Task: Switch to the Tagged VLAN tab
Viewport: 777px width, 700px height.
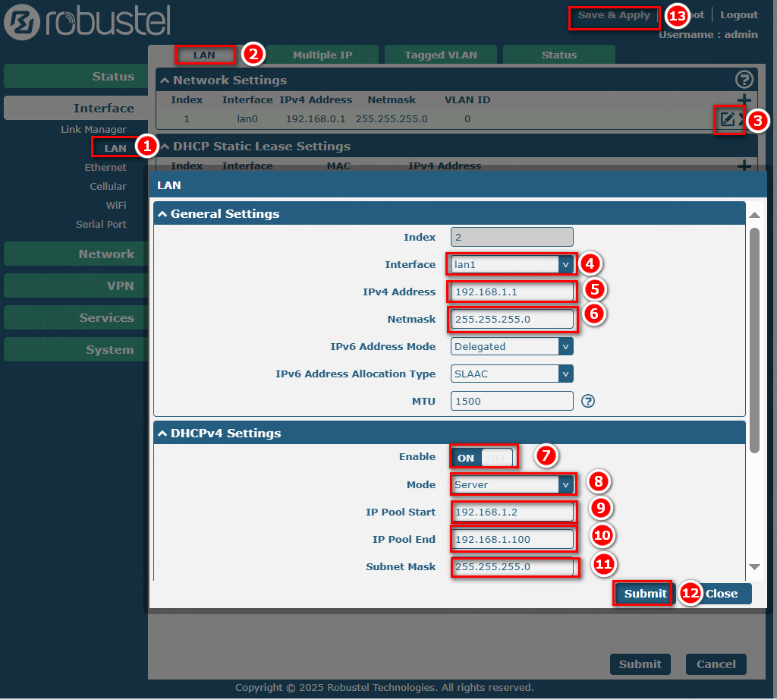Action: [x=440, y=55]
